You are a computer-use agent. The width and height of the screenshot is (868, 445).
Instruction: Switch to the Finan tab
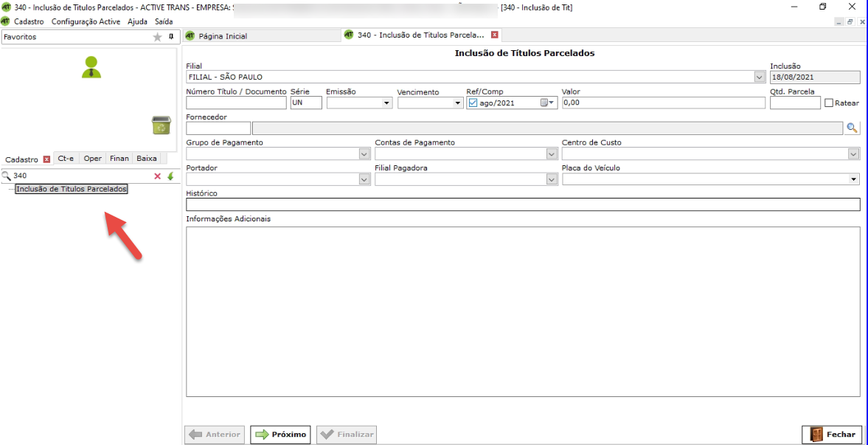pos(119,159)
